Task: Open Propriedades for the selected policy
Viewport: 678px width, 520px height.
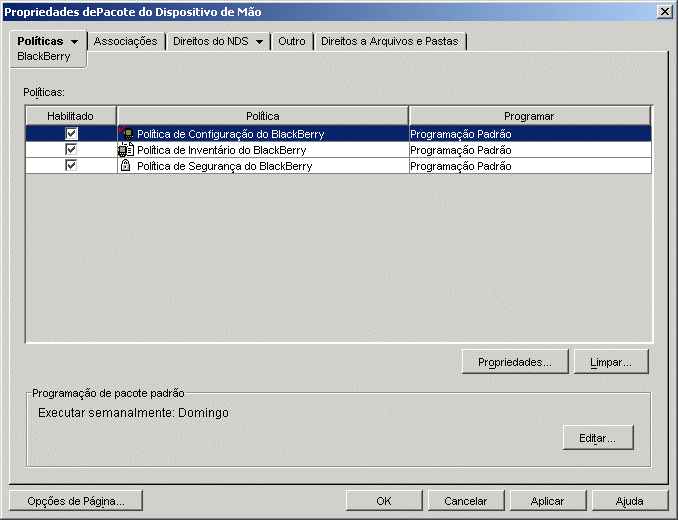Action: [515, 362]
